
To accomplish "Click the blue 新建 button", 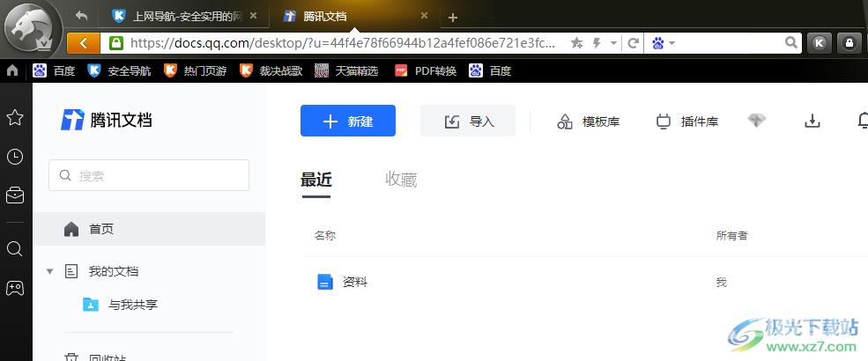I will tap(348, 121).
